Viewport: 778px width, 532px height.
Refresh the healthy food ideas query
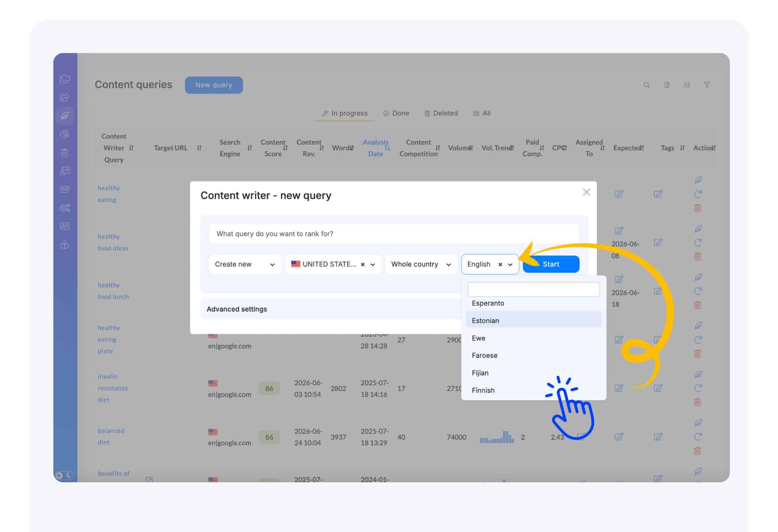698,242
